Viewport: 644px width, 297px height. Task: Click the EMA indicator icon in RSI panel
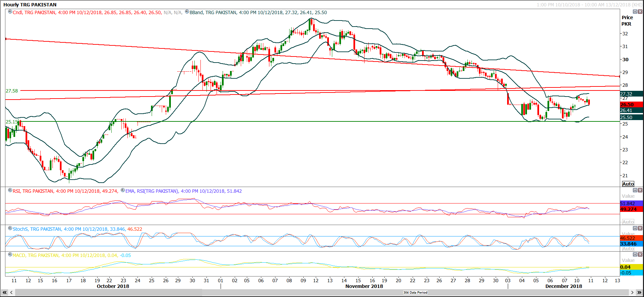[123, 191]
